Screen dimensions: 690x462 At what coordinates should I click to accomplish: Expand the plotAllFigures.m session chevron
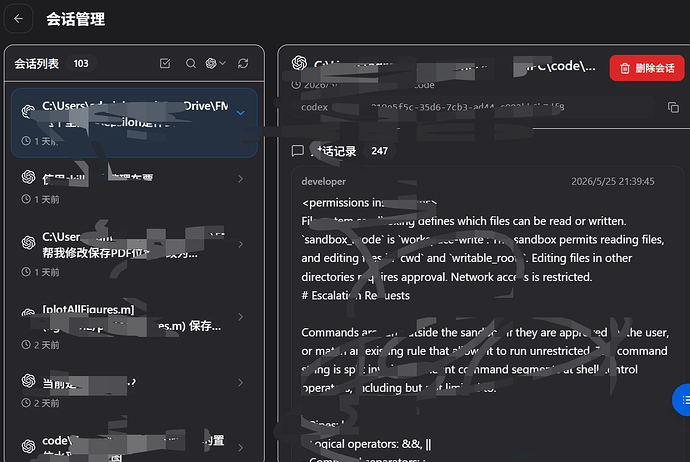click(240, 317)
